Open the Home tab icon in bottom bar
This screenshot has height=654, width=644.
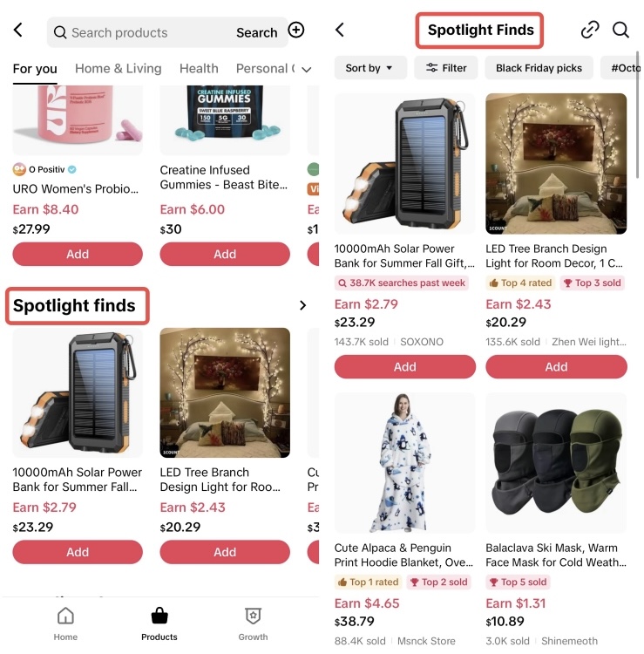pos(65,616)
